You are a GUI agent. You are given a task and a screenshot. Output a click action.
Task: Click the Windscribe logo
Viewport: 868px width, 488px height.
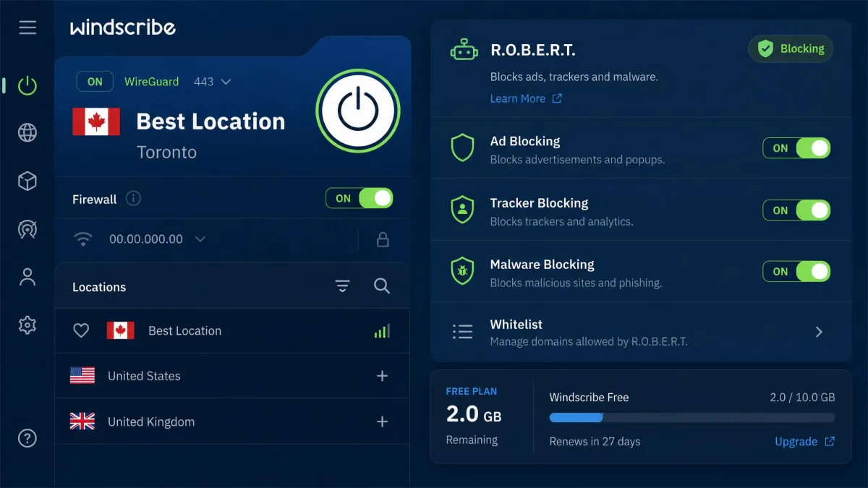click(x=123, y=27)
